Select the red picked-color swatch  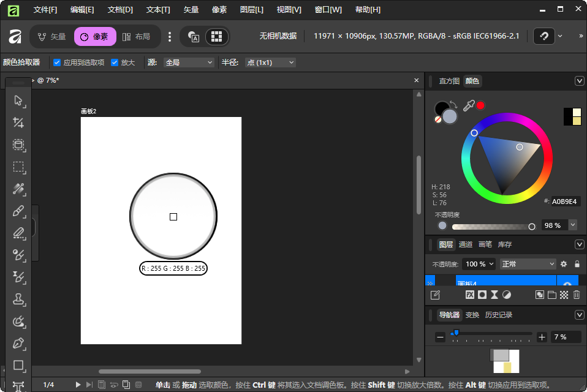pos(480,105)
